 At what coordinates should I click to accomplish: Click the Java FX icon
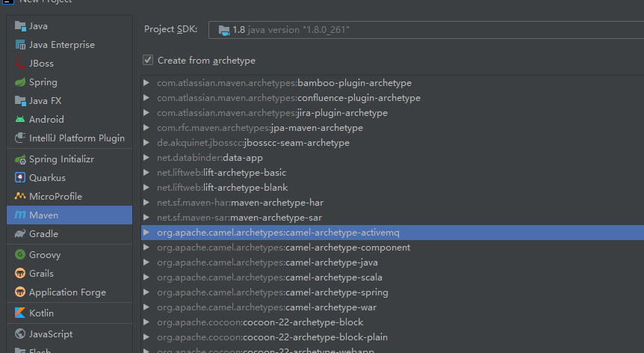coord(20,101)
